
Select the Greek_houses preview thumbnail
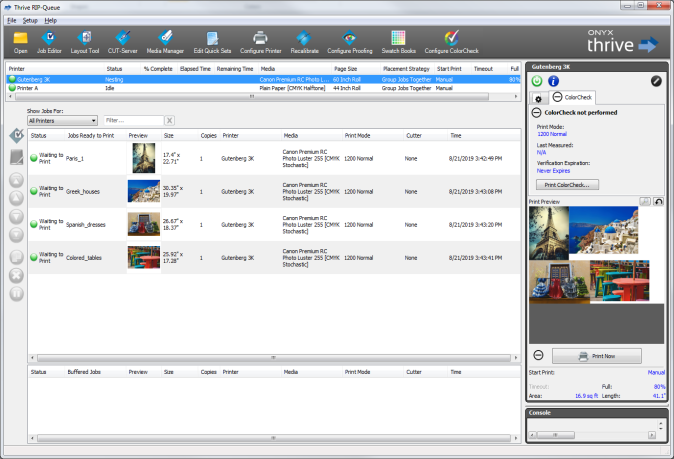(x=143, y=190)
